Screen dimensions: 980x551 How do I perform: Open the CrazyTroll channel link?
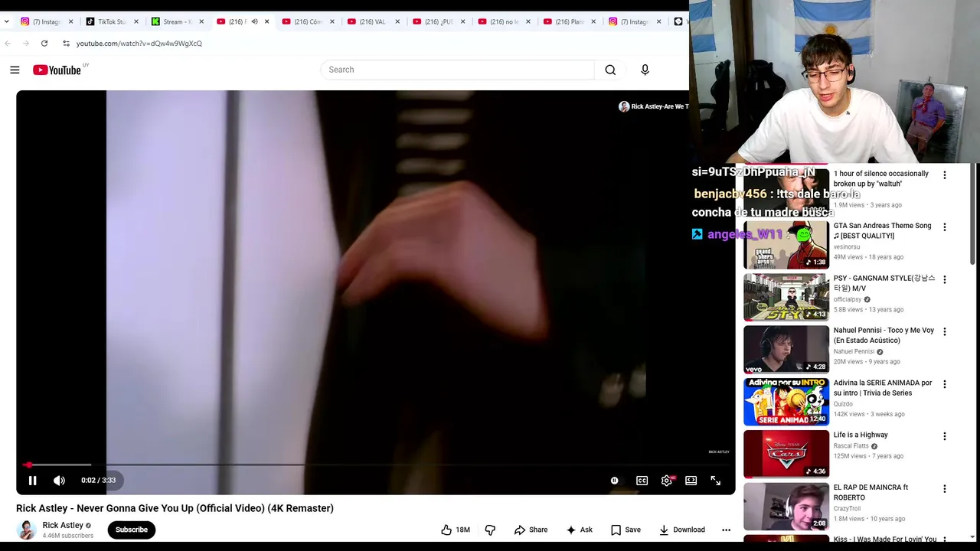(x=848, y=508)
